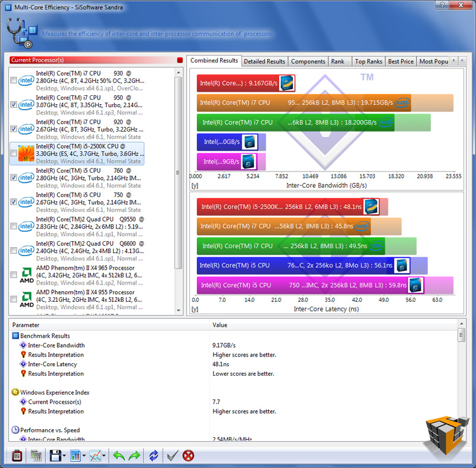
Task: Click the orange 19.715GB/s bandwidth bar
Action: click(x=304, y=102)
